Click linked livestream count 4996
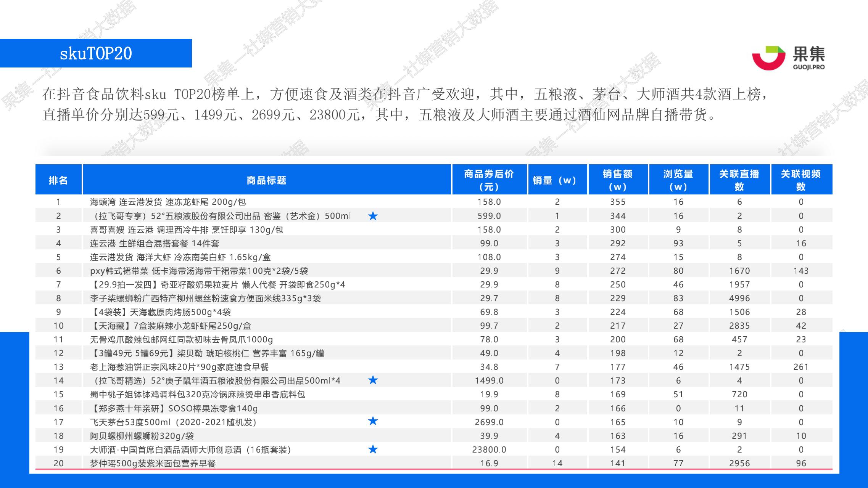 click(739, 299)
